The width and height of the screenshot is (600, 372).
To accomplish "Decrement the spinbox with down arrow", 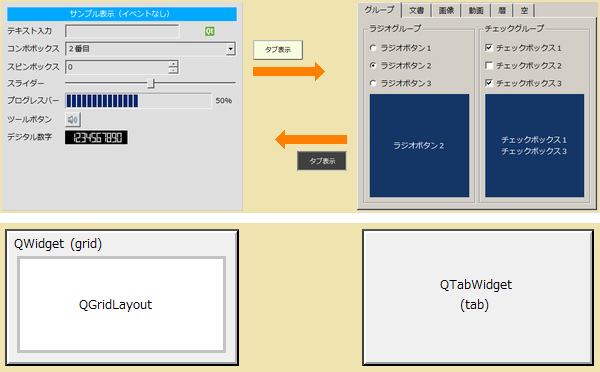I will (173, 70).
